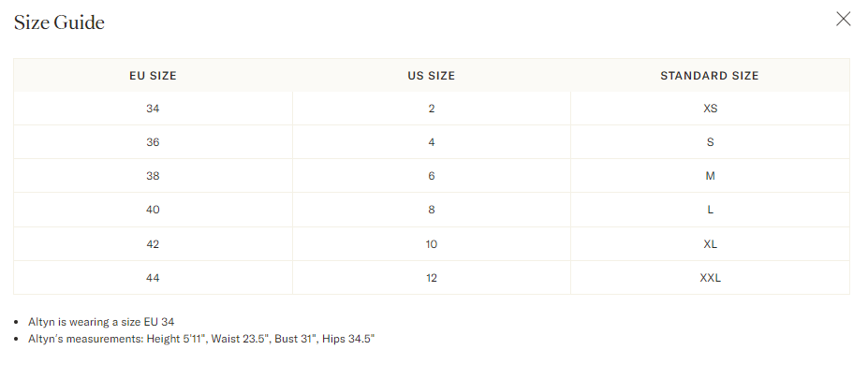868x379 pixels.
Task: Close the Size Guide dialog
Action: (843, 19)
